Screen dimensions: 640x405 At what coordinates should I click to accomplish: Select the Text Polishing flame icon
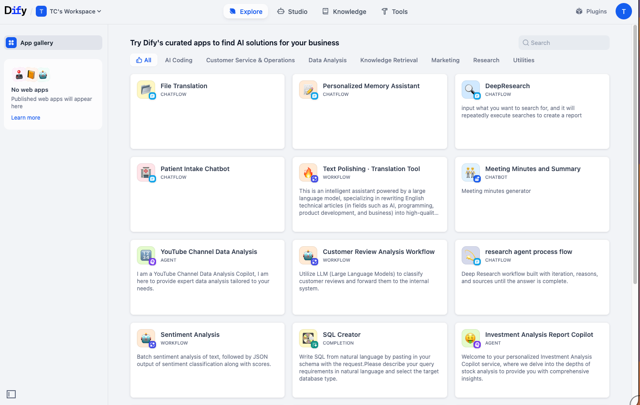308,173
